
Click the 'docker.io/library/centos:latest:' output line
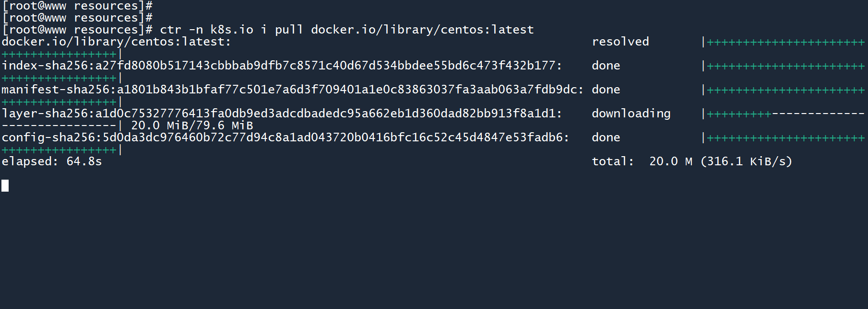(116, 42)
